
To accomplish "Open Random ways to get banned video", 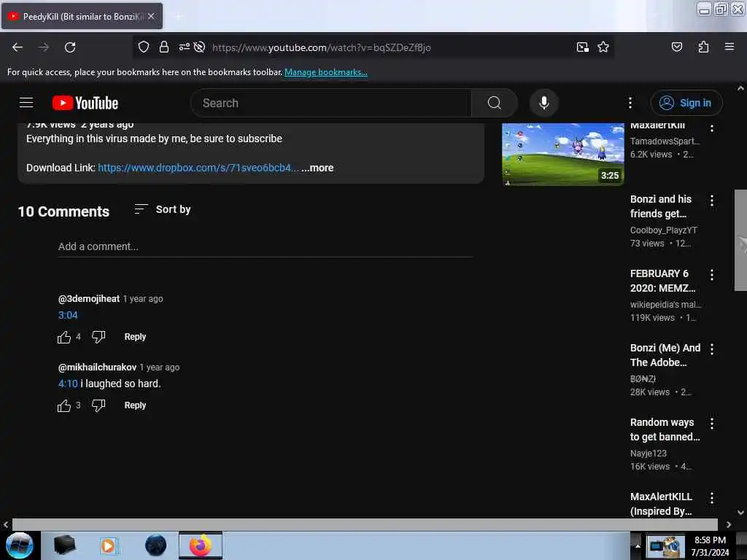I will click(665, 429).
